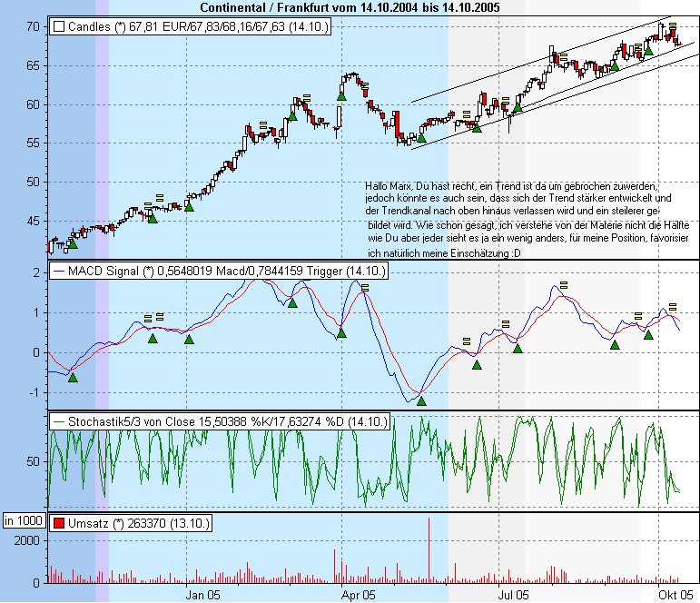700x603 pixels.
Task: Click the MACD axis label -1
Action: 35,393
